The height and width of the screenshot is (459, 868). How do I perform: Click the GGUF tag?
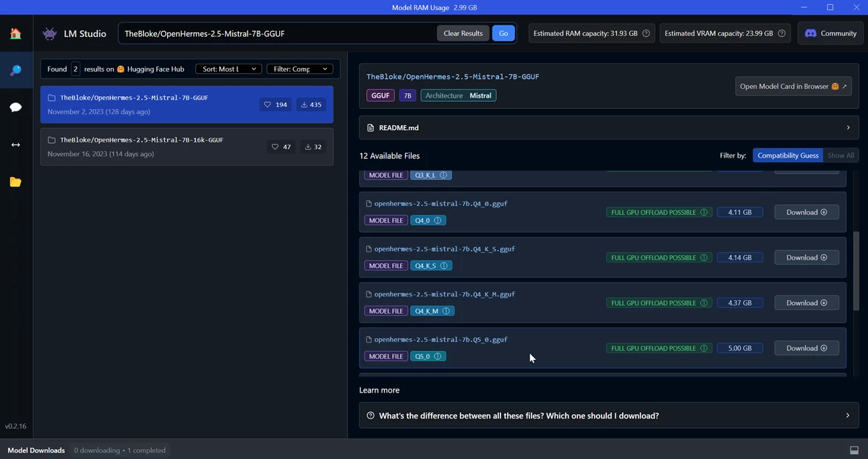click(x=380, y=95)
